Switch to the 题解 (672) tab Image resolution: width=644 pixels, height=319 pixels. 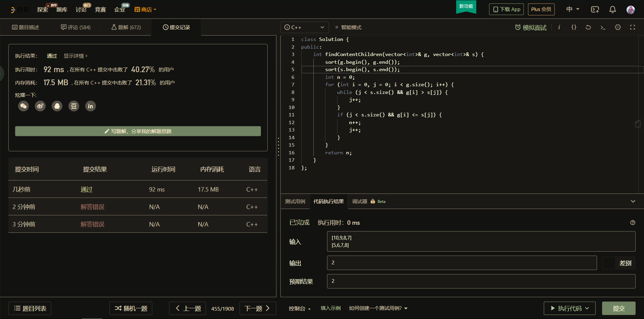click(x=126, y=27)
